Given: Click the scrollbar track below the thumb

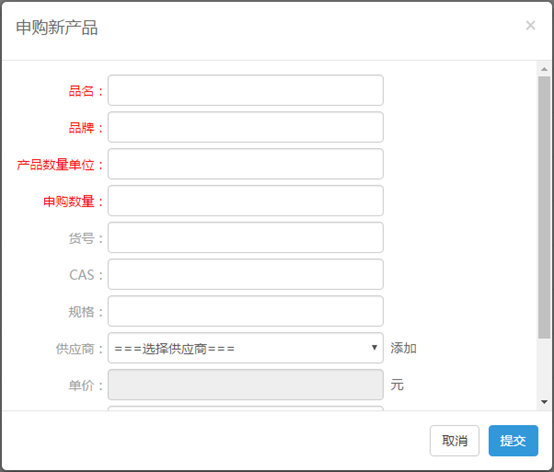Looking at the screenshot, I should (544, 367).
